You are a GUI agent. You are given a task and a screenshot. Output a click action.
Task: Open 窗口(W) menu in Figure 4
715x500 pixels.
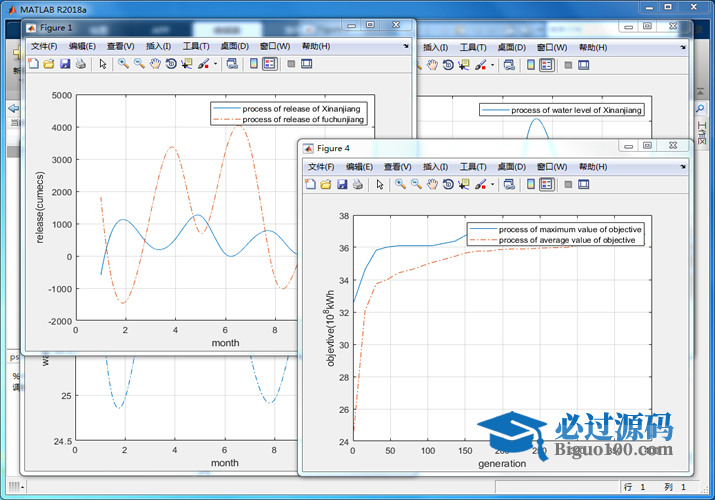coord(552,167)
